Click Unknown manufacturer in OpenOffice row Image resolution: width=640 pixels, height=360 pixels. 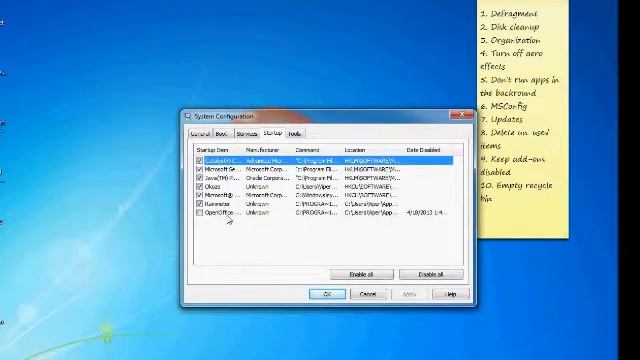257,213
